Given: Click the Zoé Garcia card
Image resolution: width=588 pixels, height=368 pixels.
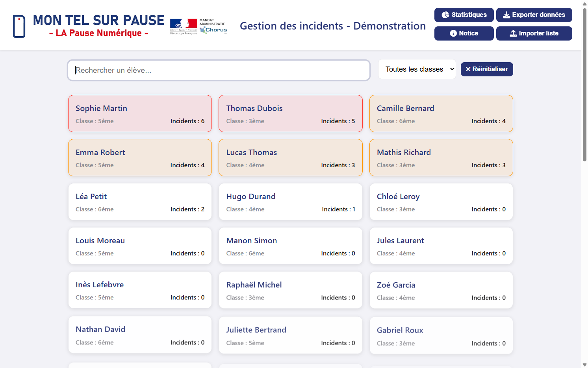Looking at the screenshot, I should [x=441, y=290].
